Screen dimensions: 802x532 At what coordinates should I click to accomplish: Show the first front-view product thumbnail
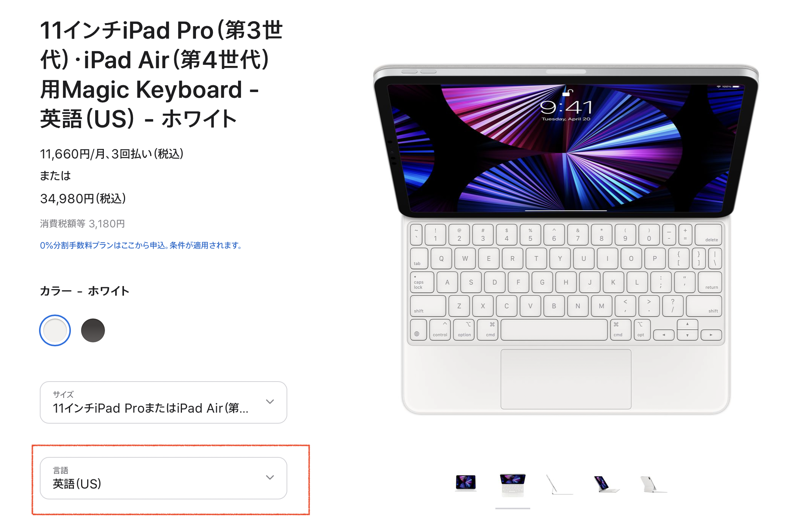pos(466,483)
